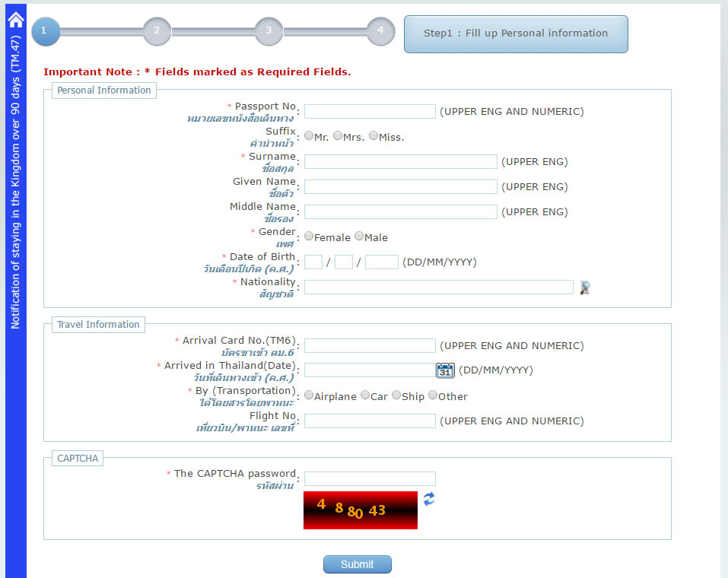Select the Mrs. suffix radio button
The width and height of the screenshot is (728, 578).
(338, 135)
